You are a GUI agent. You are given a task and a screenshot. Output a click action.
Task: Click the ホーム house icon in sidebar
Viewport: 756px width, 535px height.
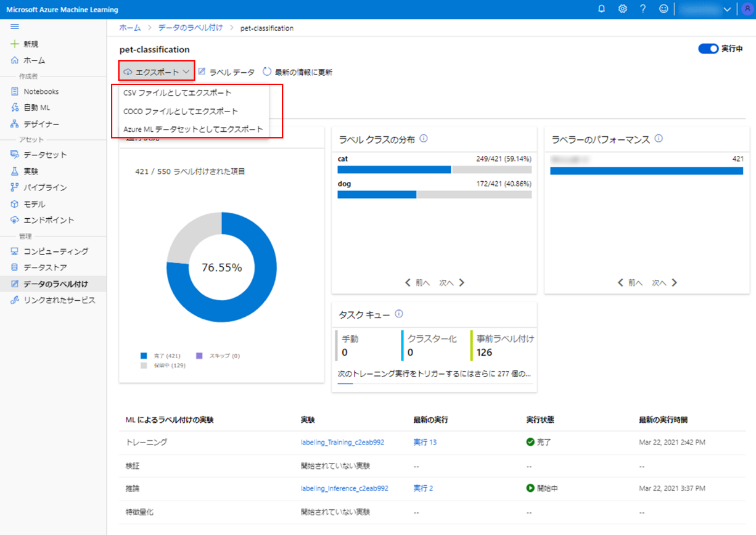pos(15,60)
